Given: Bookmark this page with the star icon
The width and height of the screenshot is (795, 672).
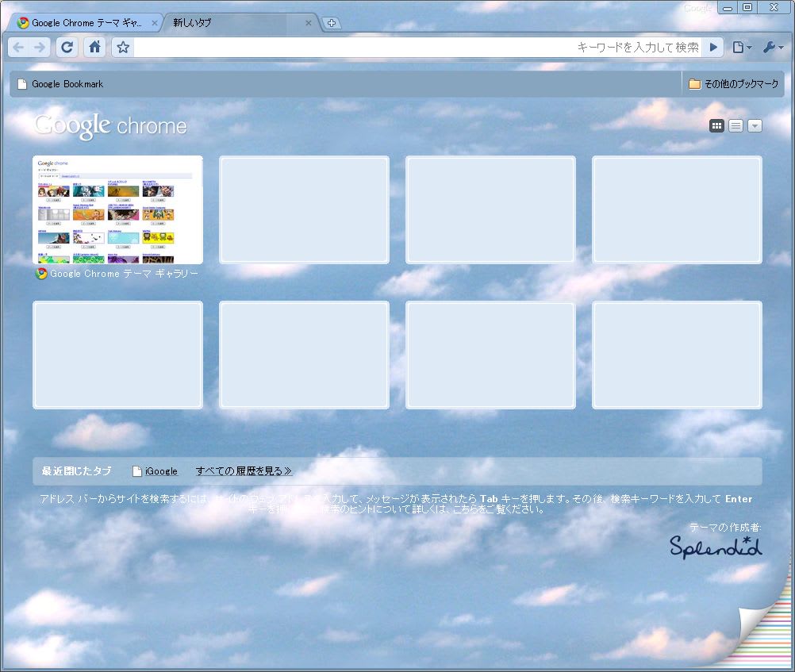Looking at the screenshot, I should [x=123, y=48].
